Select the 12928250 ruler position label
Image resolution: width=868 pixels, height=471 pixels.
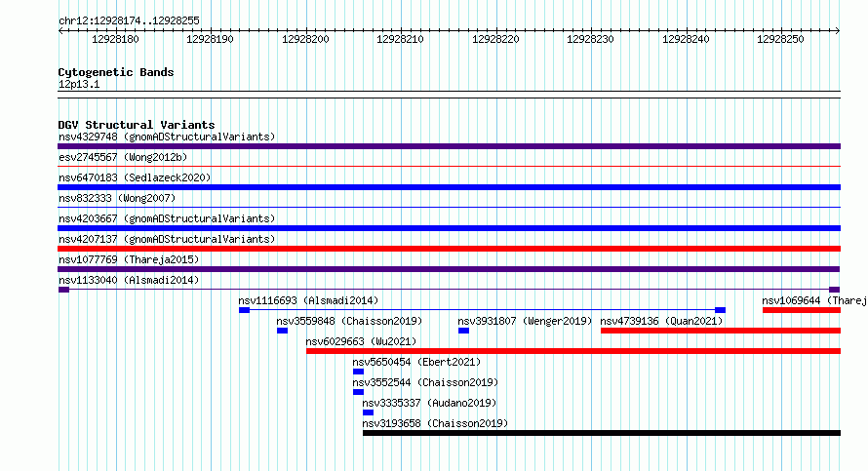[780, 39]
